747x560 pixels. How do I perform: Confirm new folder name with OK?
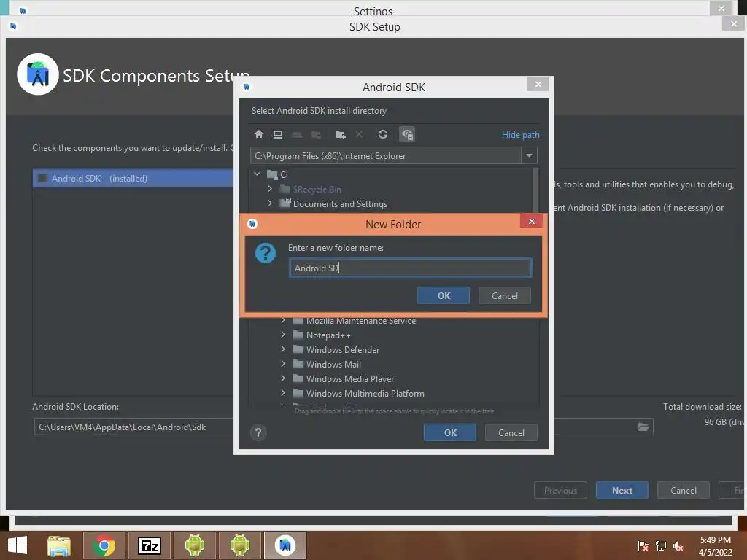click(444, 295)
